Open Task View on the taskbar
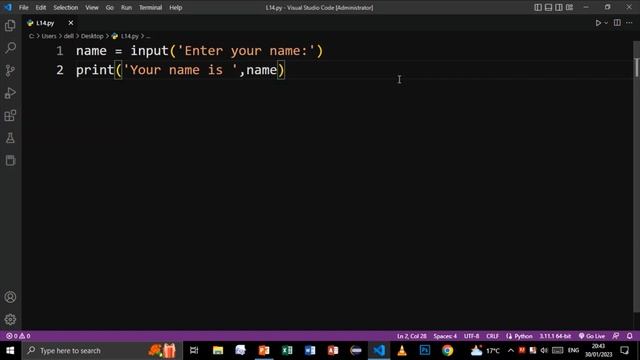Screen dimensions: 640x360 click(x=194, y=350)
